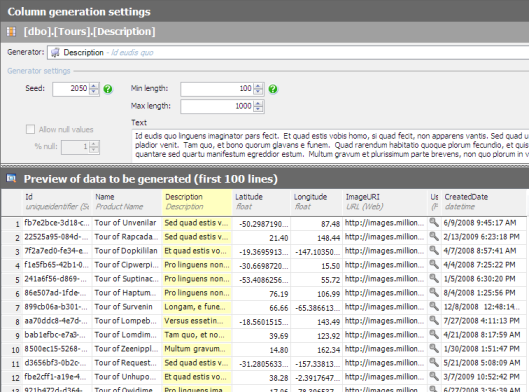Click magnifier icon in row 4
Screen dimensions: 529x392
point(434,264)
